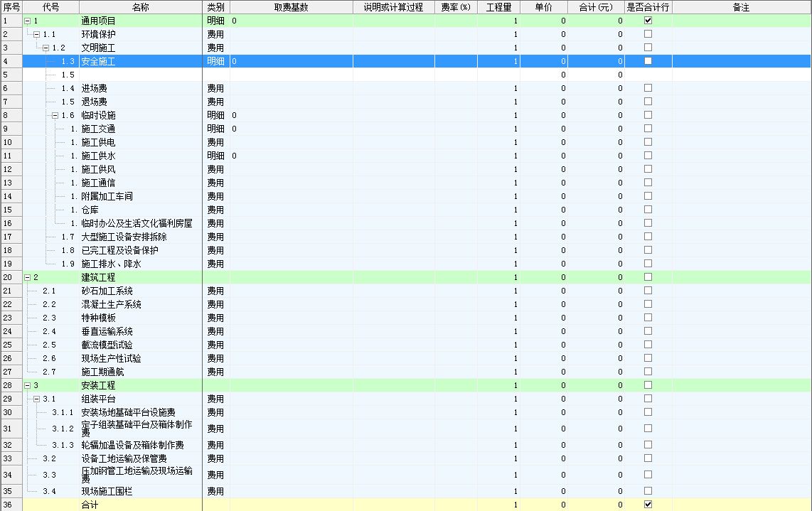This screenshot has width=812, height=511.
Task: Click the 费率 (%) column header
Action: (456, 7)
